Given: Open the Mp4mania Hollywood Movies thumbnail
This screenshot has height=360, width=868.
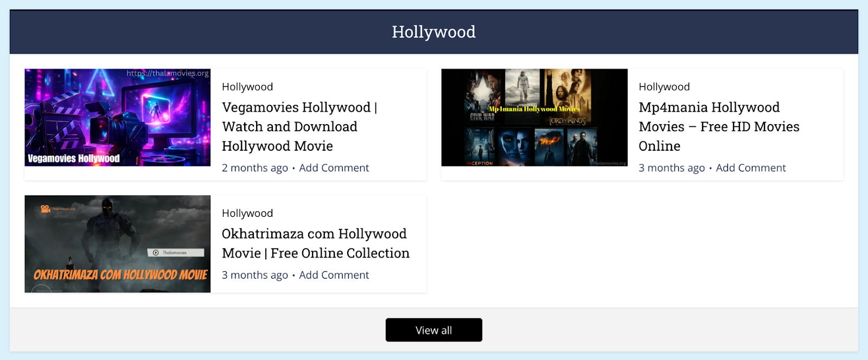Looking at the screenshot, I should (x=534, y=117).
